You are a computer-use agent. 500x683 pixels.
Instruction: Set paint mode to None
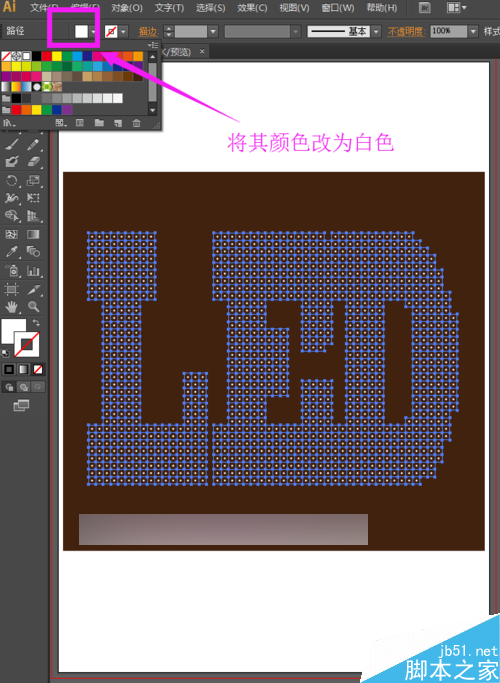coord(38,369)
